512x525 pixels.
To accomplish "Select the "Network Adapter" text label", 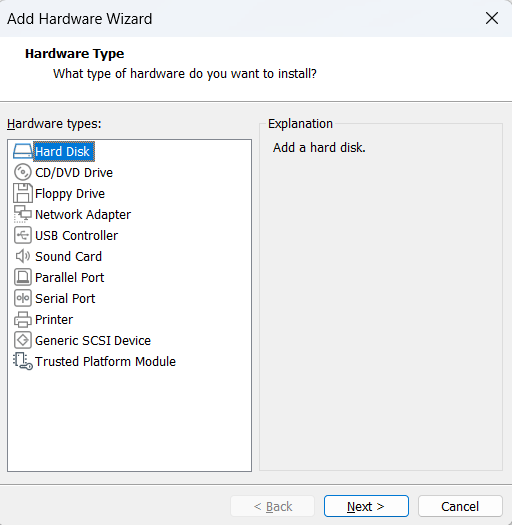I will click(83, 215).
